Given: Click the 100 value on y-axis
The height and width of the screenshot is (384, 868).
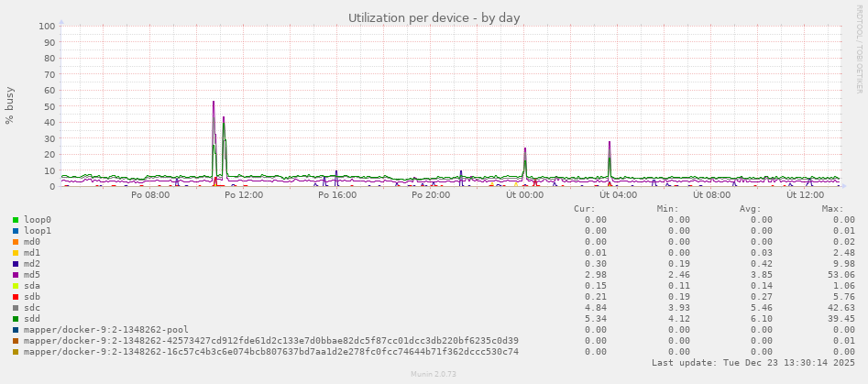Looking at the screenshot, I should pyautogui.click(x=47, y=26).
